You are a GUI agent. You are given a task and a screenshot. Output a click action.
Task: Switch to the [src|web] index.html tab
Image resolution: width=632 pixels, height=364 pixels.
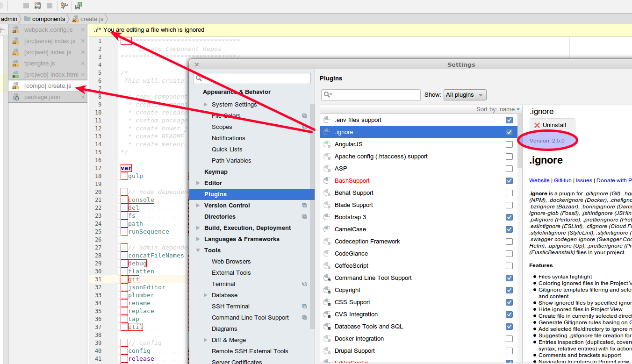pyautogui.click(x=48, y=75)
